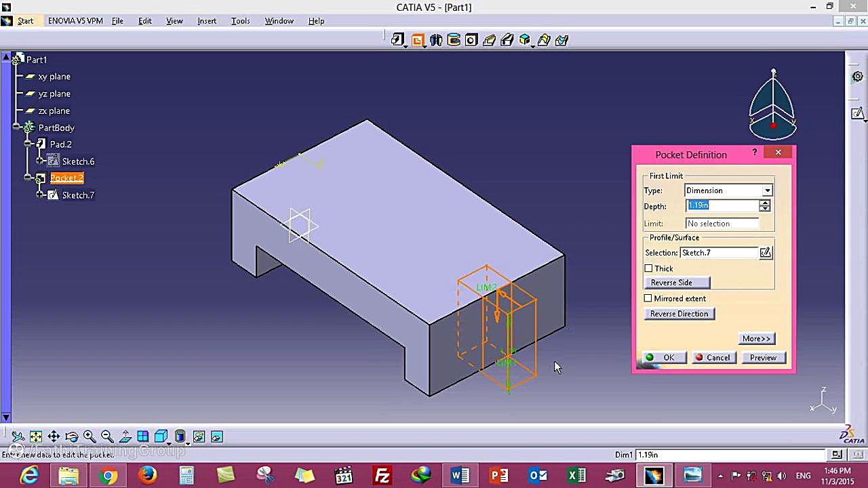Open the dropdown arrow under Isometric View icon

pos(167,443)
